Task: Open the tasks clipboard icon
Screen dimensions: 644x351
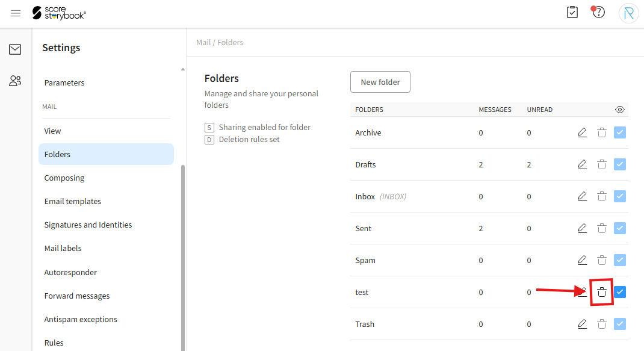Action: [x=572, y=12]
